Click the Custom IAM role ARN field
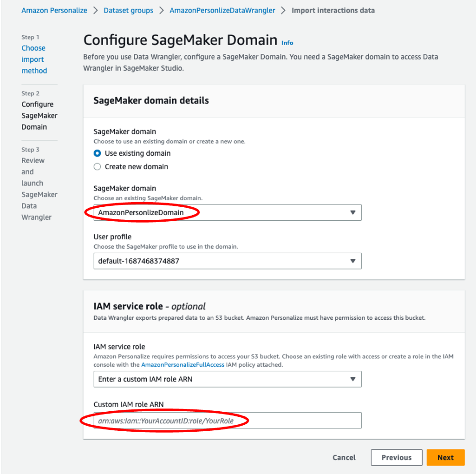The image size is (476, 474). 228,421
